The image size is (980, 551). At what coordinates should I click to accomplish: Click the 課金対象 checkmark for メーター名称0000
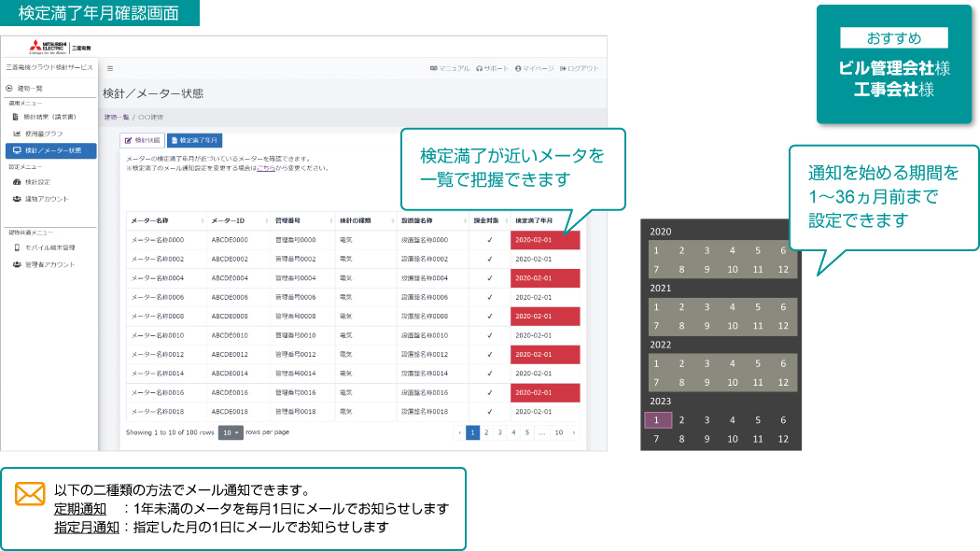489,240
